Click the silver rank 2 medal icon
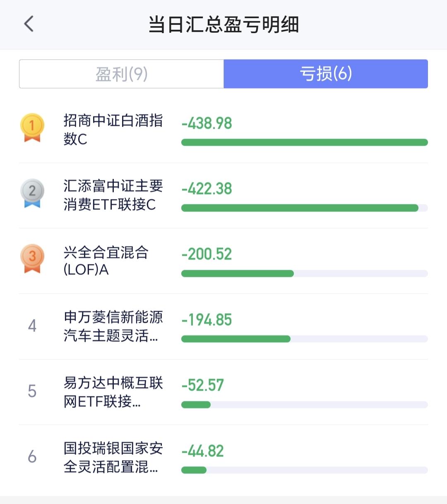447x504 pixels. (32, 193)
